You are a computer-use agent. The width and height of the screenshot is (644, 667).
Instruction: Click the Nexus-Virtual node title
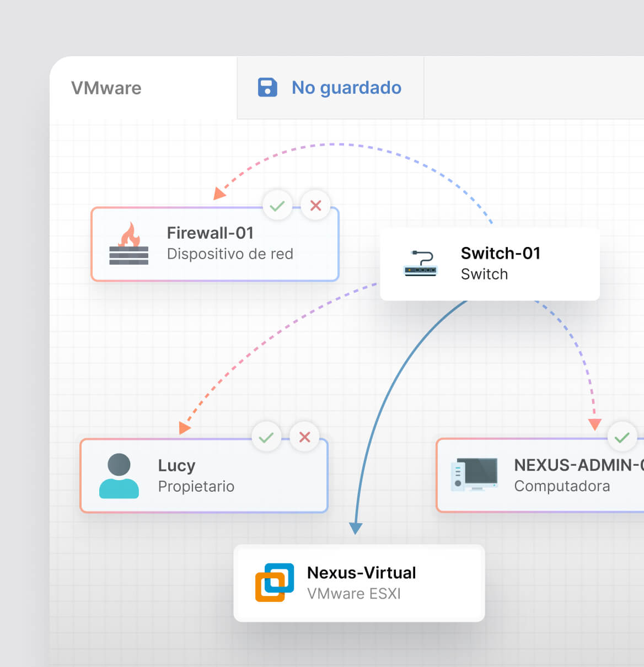(361, 572)
